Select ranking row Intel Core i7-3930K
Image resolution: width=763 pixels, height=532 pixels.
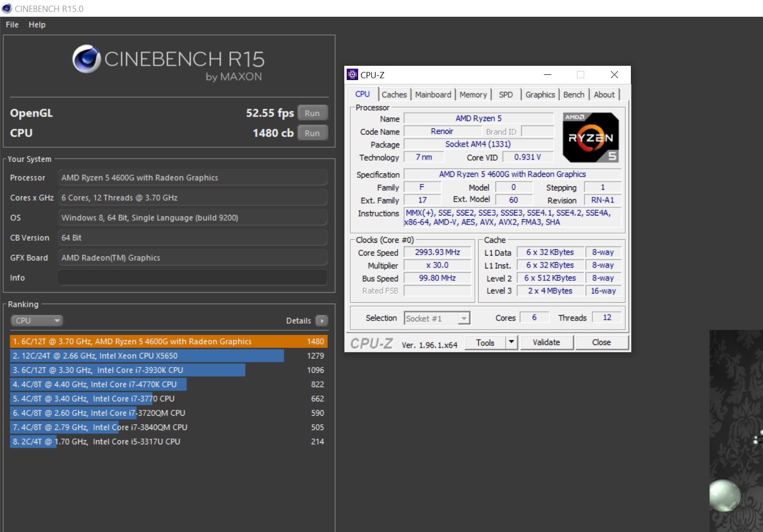click(x=169, y=370)
